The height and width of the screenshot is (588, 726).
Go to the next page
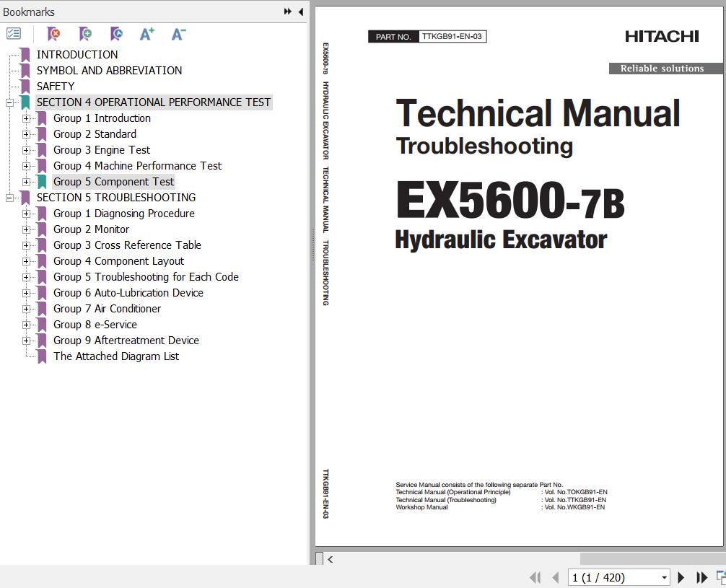click(681, 577)
